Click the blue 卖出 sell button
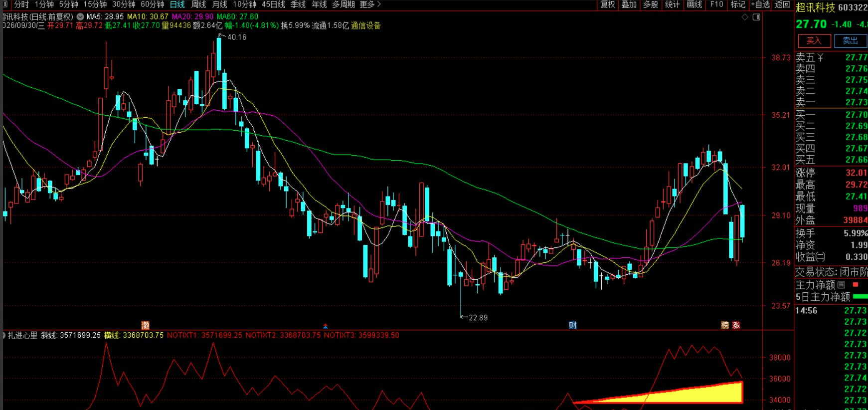The height and width of the screenshot is (410, 868). (851, 41)
